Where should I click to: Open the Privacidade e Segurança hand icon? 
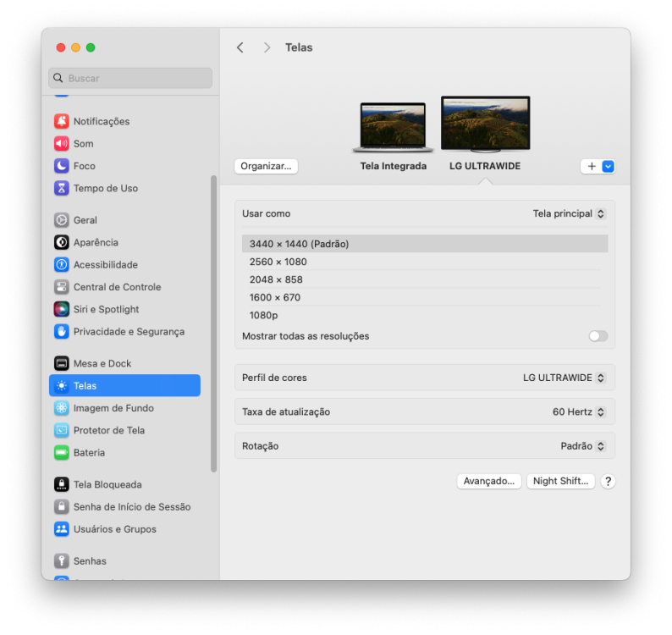(x=61, y=331)
